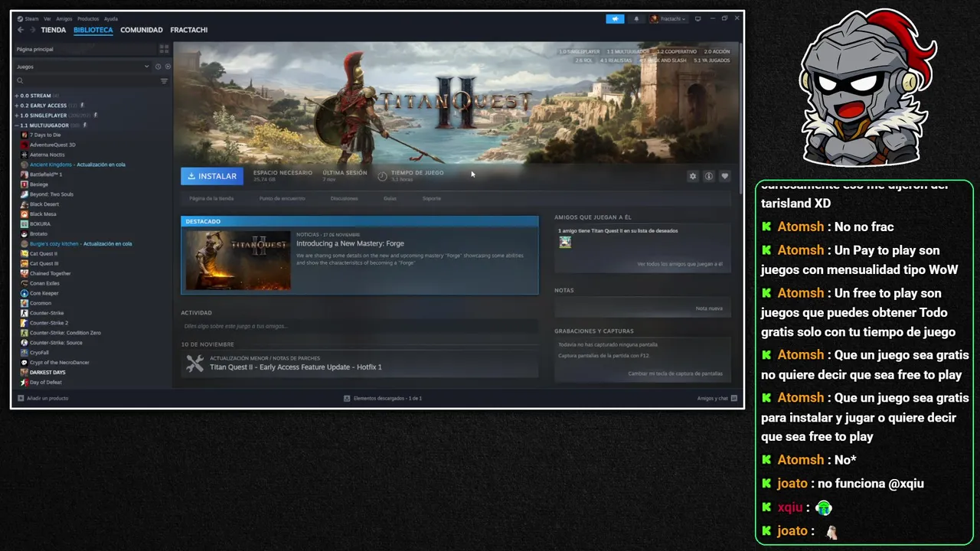Go back with the left arrow

(x=21, y=30)
